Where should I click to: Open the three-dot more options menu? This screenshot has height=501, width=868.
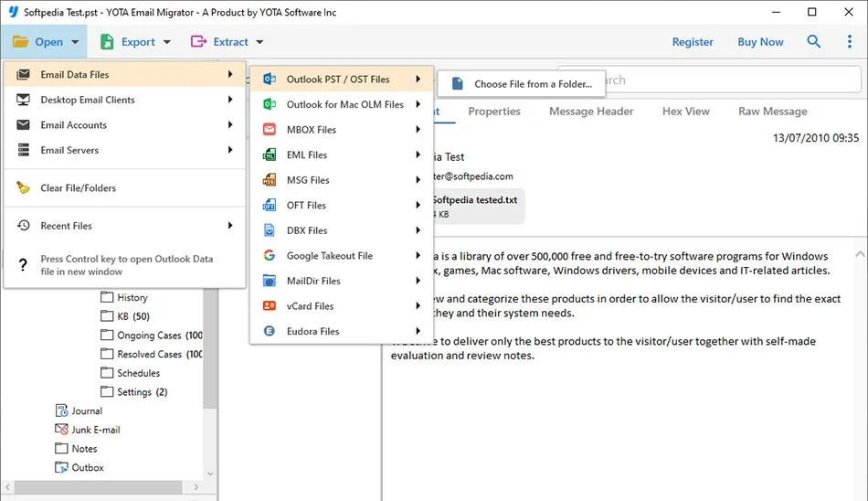point(850,41)
